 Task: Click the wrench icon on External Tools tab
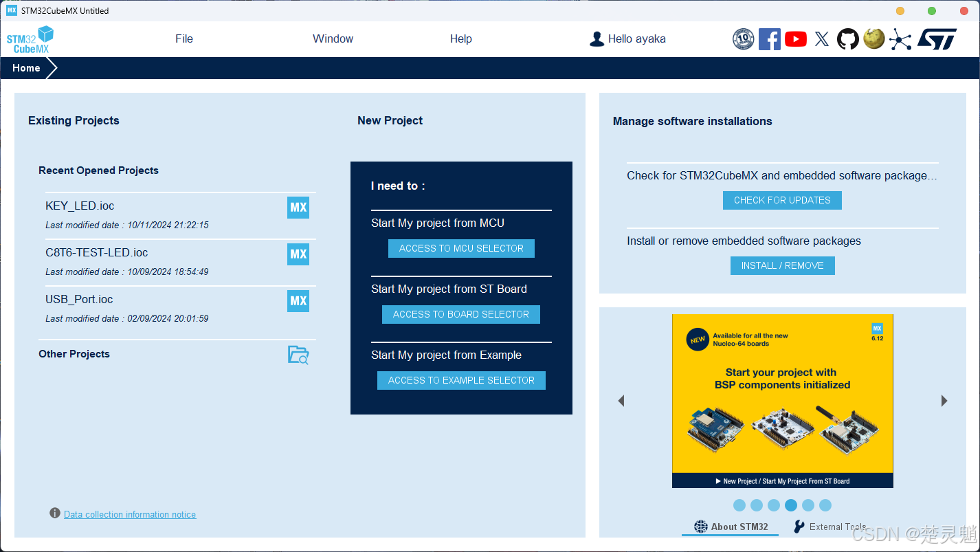pyautogui.click(x=799, y=527)
